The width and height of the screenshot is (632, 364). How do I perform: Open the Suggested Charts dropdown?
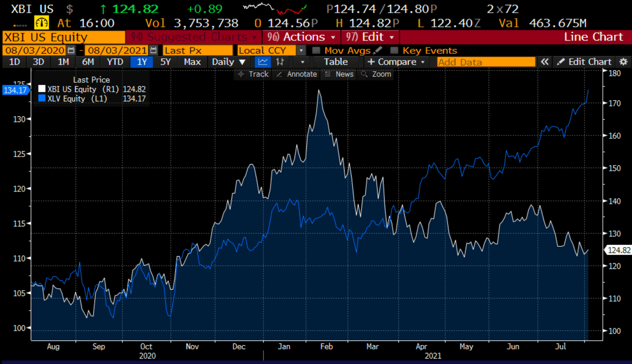(194, 37)
